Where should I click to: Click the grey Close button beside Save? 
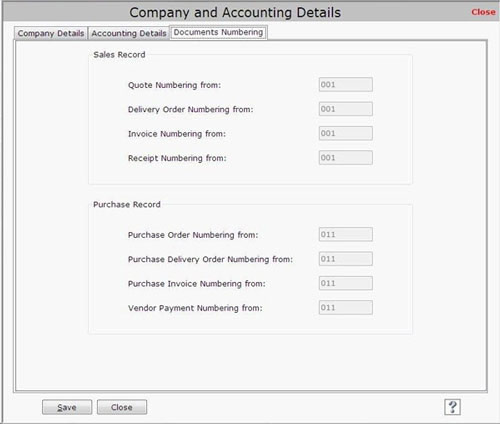tap(122, 407)
